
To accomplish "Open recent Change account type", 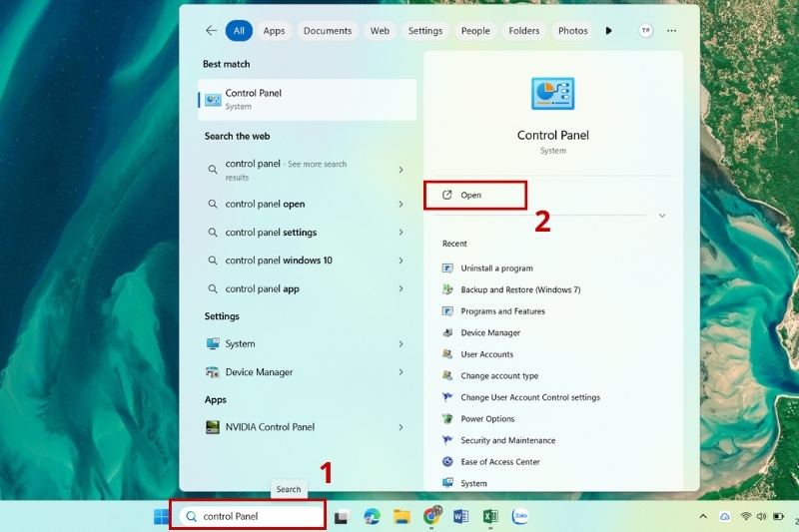I will pos(499,375).
